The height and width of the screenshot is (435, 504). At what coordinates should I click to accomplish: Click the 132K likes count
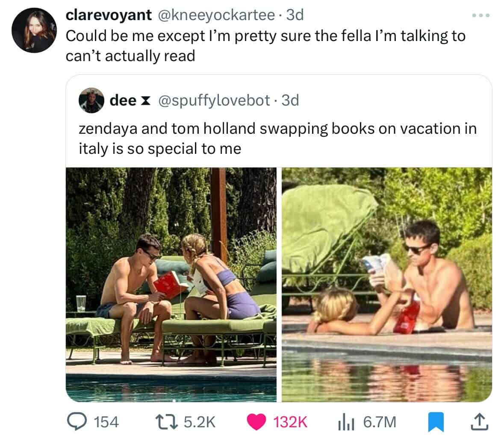click(x=290, y=422)
